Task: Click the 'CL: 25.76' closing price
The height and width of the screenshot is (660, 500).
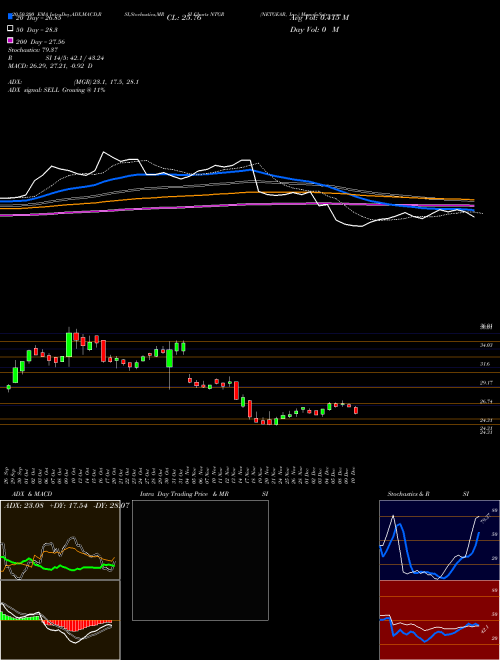Action: coord(184,18)
